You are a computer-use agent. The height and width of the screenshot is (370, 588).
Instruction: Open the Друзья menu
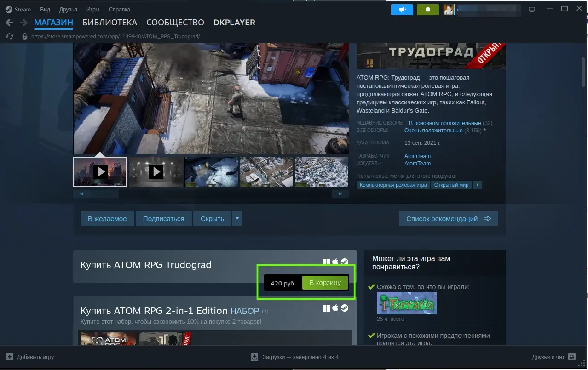(68, 9)
